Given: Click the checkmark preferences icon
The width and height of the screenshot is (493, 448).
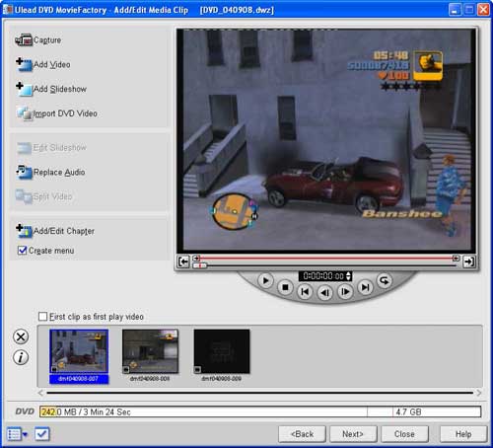Looking at the screenshot, I should (42, 434).
